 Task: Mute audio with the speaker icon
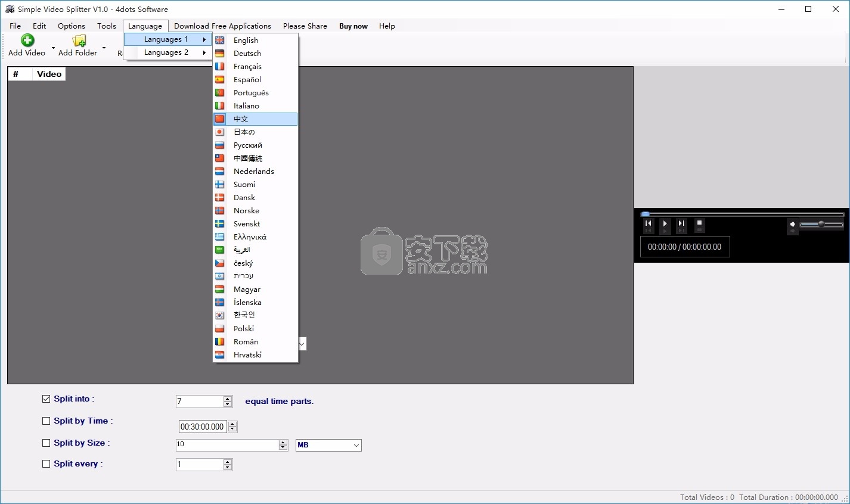pos(793,225)
